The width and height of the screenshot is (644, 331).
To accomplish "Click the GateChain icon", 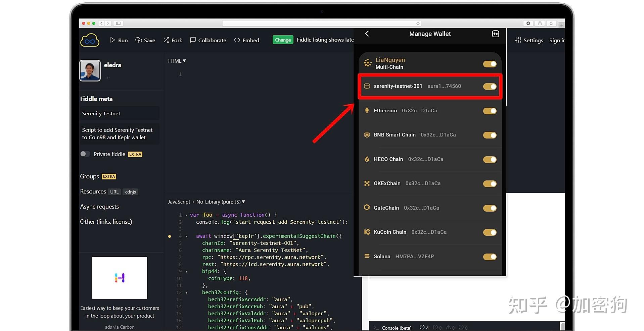I will coord(367,208).
